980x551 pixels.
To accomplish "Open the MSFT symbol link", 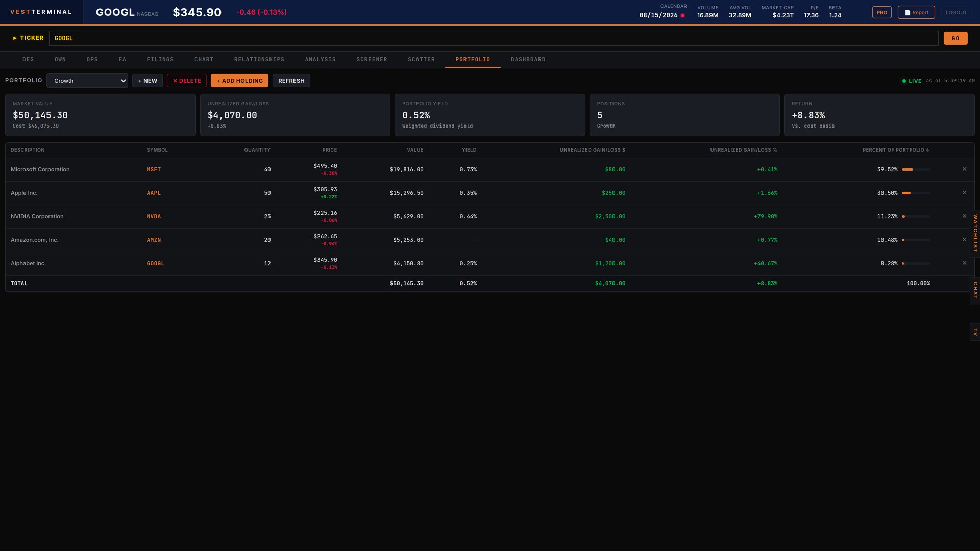I will click(154, 169).
